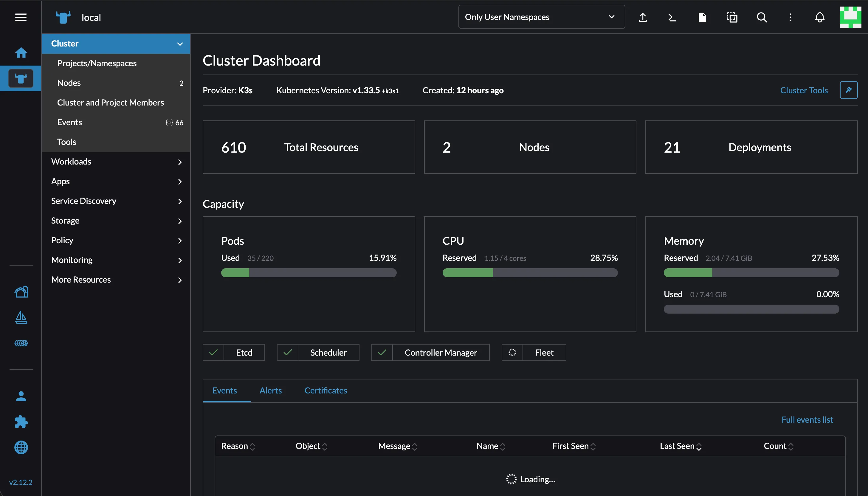Click the Cluster Tools link
868x496 pixels.
[804, 90]
